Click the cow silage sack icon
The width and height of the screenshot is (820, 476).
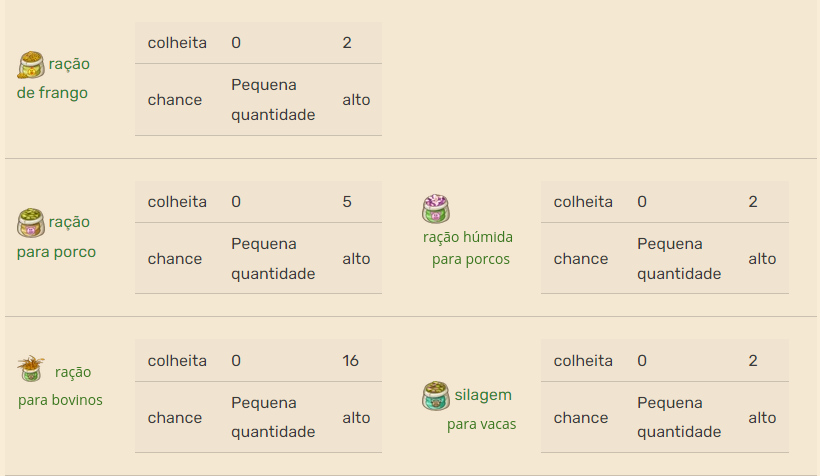(436, 395)
